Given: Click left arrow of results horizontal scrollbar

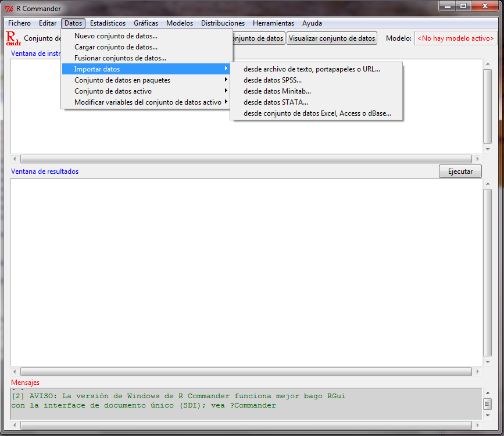Looking at the screenshot, I should click(x=15, y=371).
